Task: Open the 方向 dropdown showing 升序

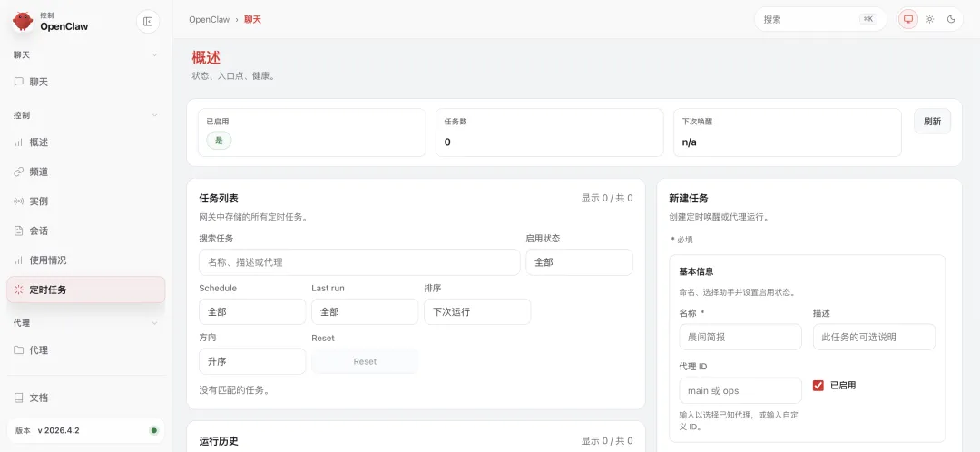Action: coord(252,361)
